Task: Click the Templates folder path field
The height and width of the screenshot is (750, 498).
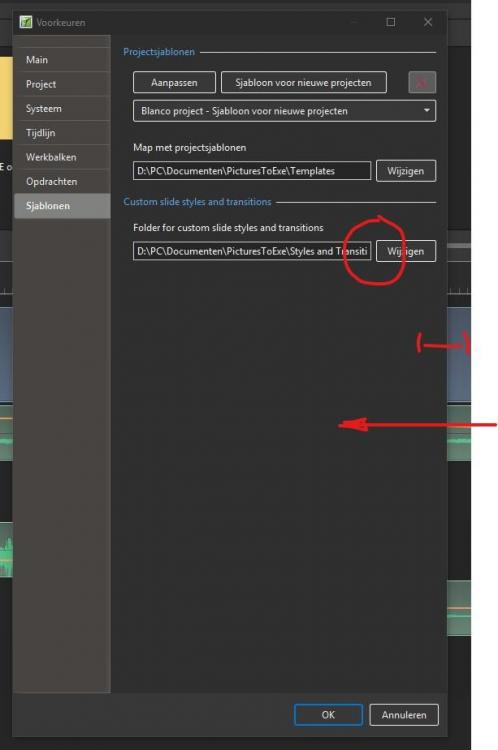Action: pyautogui.click(x=252, y=171)
